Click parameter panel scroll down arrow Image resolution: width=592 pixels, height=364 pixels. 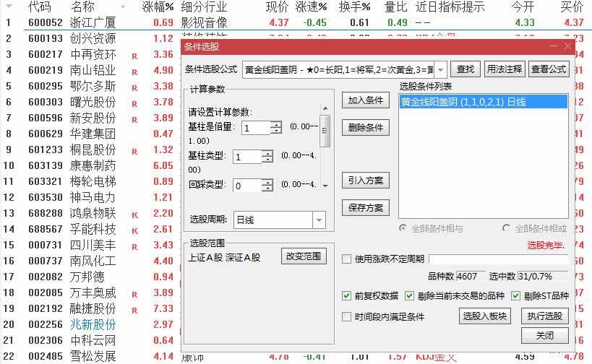pyautogui.click(x=325, y=186)
